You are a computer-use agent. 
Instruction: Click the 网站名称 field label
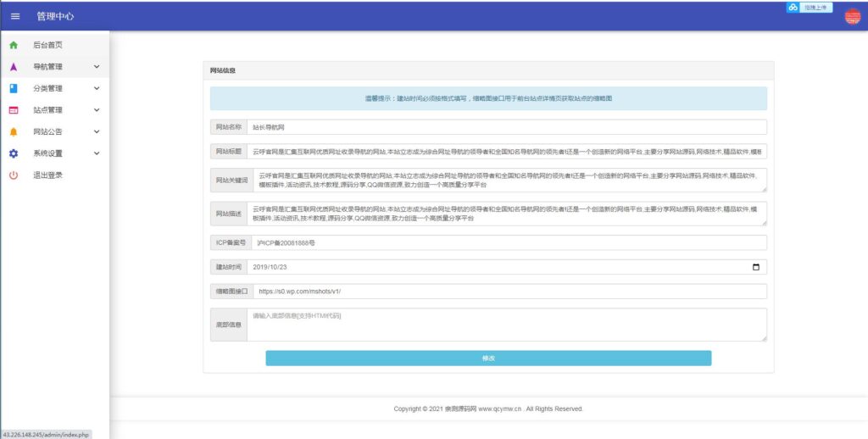coord(229,127)
